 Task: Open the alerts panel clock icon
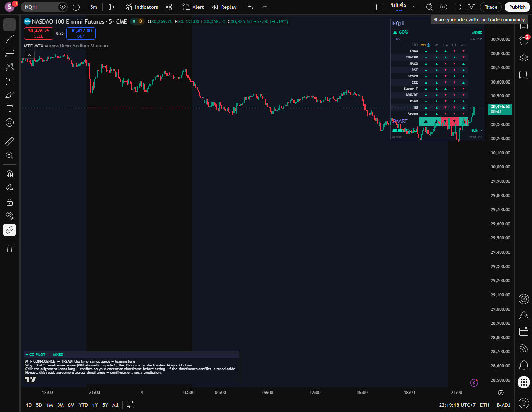(x=524, y=41)
